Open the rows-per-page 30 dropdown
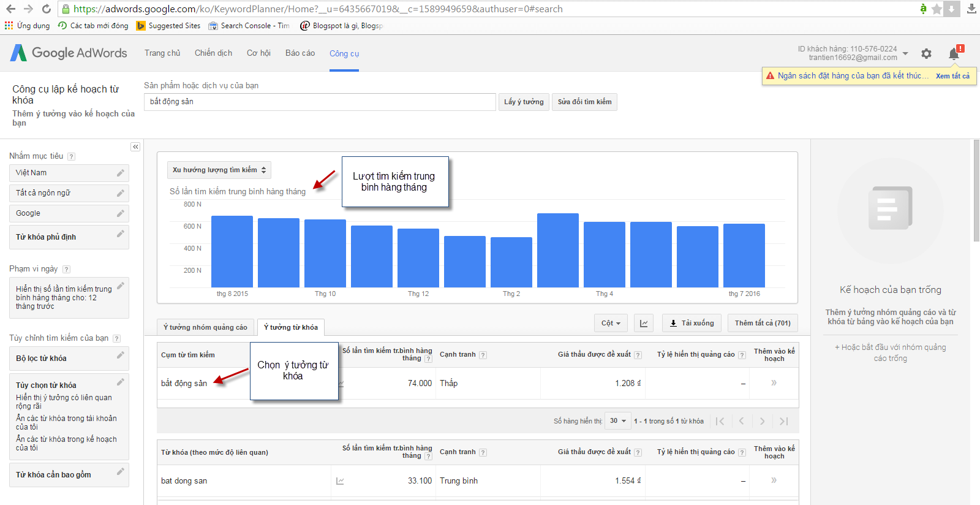The width and height of the screenshot is (980, 505). tap(617, 420)
